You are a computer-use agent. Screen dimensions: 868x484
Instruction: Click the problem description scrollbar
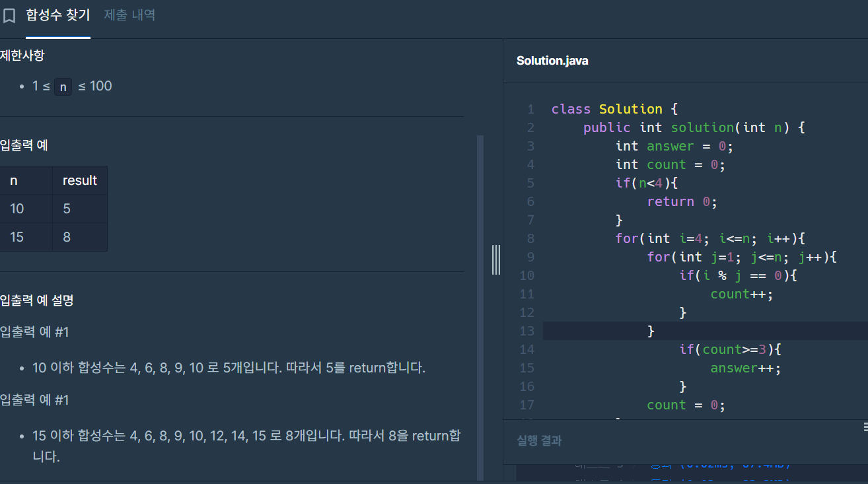[x=480, y=307]
